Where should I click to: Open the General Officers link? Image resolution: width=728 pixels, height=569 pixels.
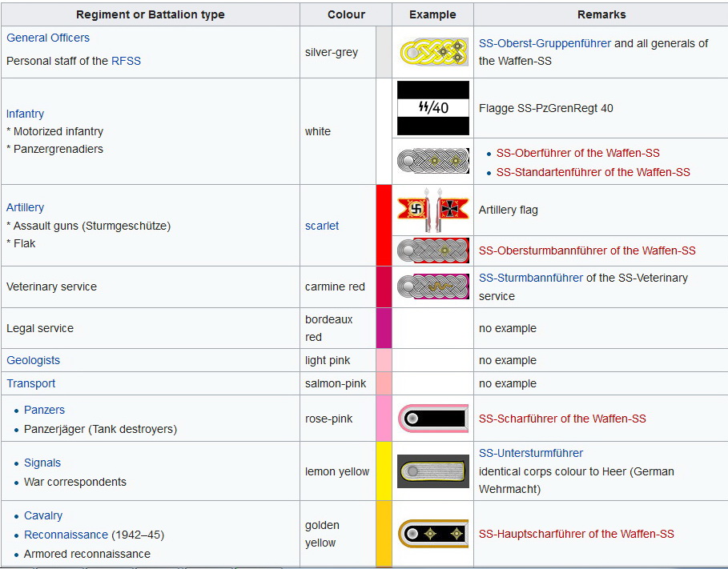click(x=47, y=37)
